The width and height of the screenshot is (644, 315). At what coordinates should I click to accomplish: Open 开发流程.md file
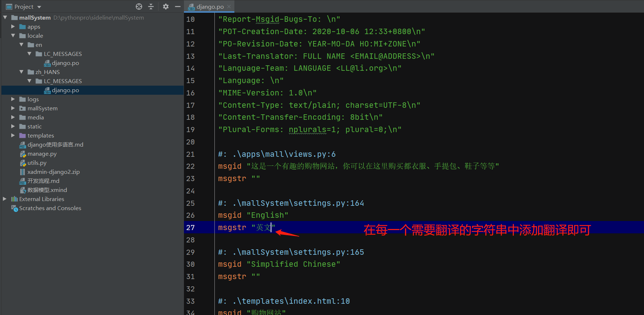tap(44, 181)
